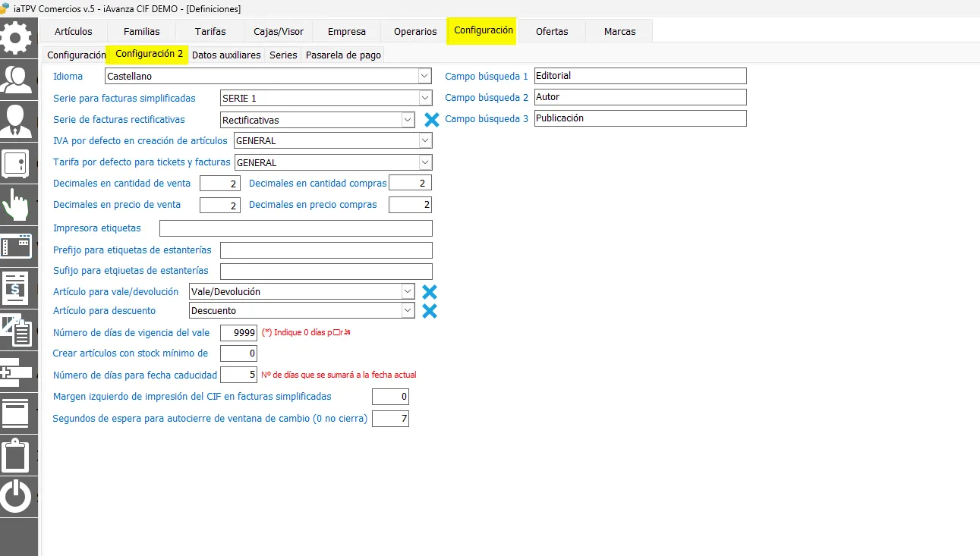980x556 pixels.
Task: Switch to the Artículos tab
Action: (74, 31)
